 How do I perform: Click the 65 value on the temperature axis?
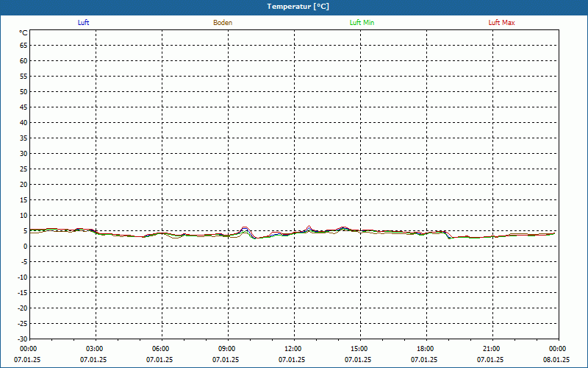(x=24, y=46)
